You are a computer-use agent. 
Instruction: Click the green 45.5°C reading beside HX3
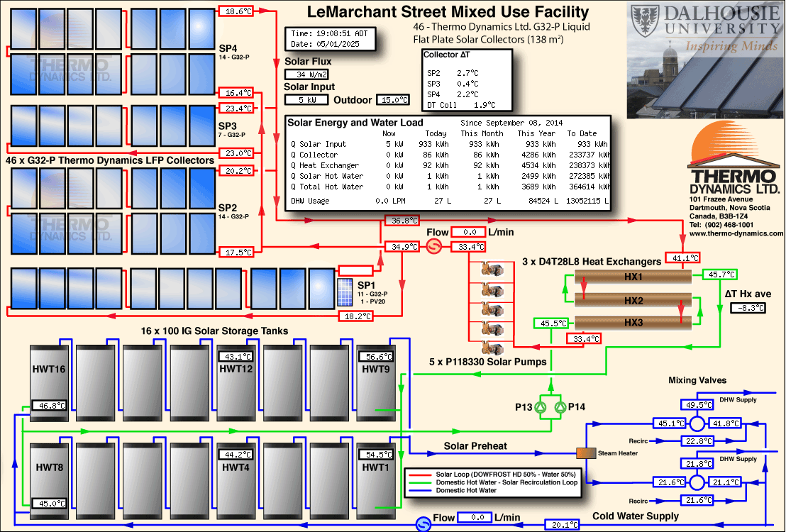click(551, 323)
